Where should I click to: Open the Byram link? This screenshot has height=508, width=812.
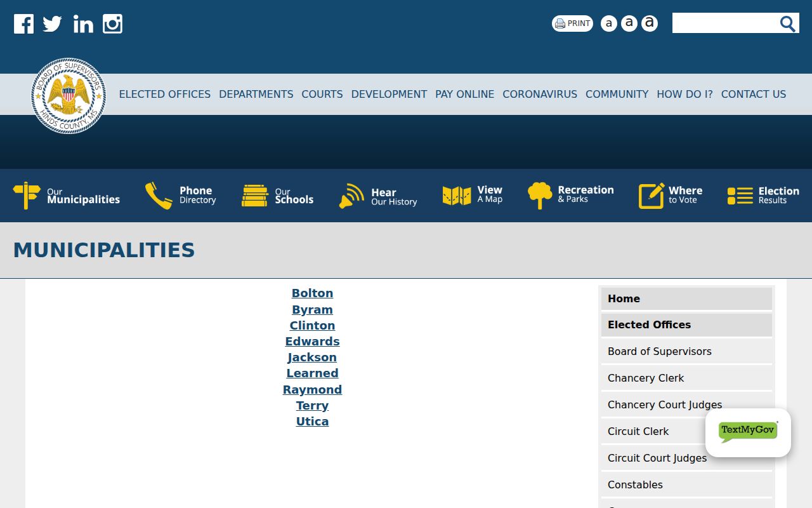click(312, 310)
